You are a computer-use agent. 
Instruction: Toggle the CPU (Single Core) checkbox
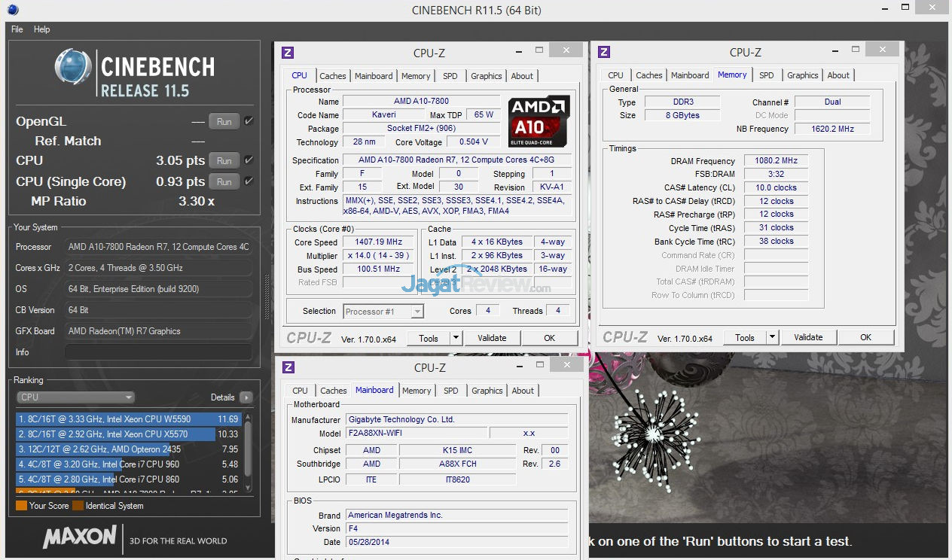[x=249, y=181]
